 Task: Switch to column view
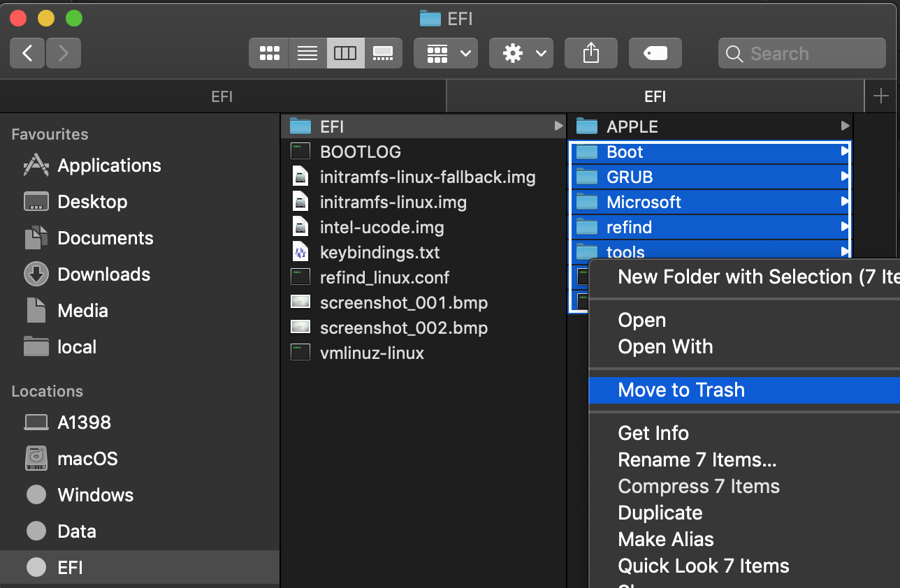tap(345, 53)
